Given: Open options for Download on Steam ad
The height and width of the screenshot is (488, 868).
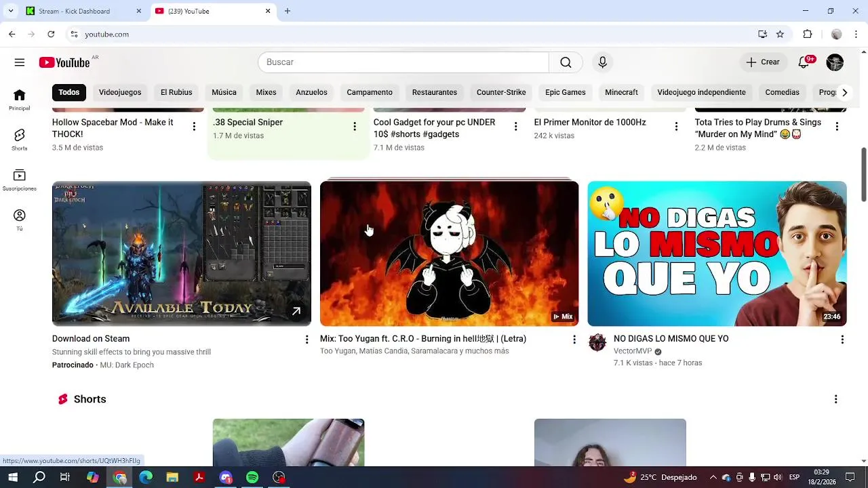Looking at the screenshot, I should point(307,340).
